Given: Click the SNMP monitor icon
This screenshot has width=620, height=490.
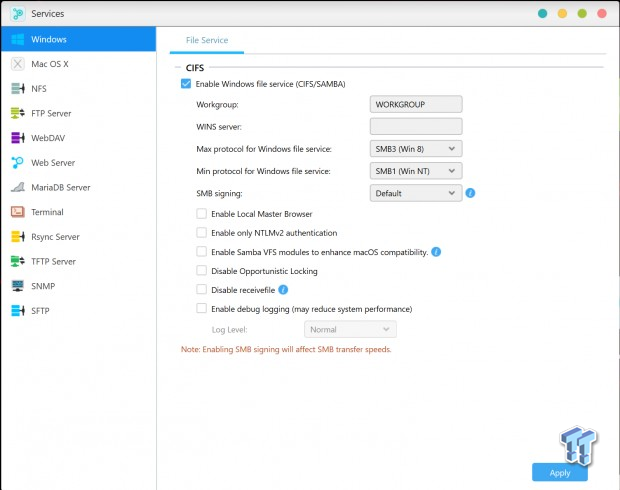Looking at the screenshot, I should pos(17,286).
